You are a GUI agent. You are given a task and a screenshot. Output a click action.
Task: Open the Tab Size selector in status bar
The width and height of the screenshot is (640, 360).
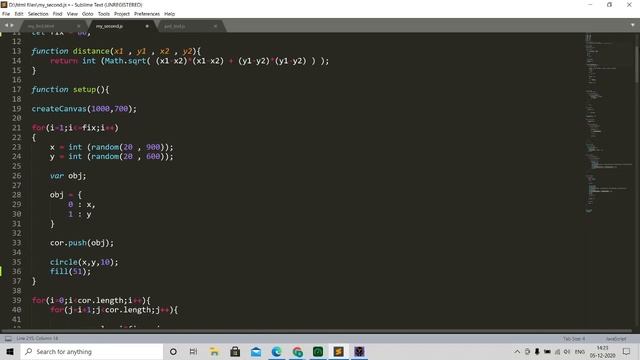(574, 339)
